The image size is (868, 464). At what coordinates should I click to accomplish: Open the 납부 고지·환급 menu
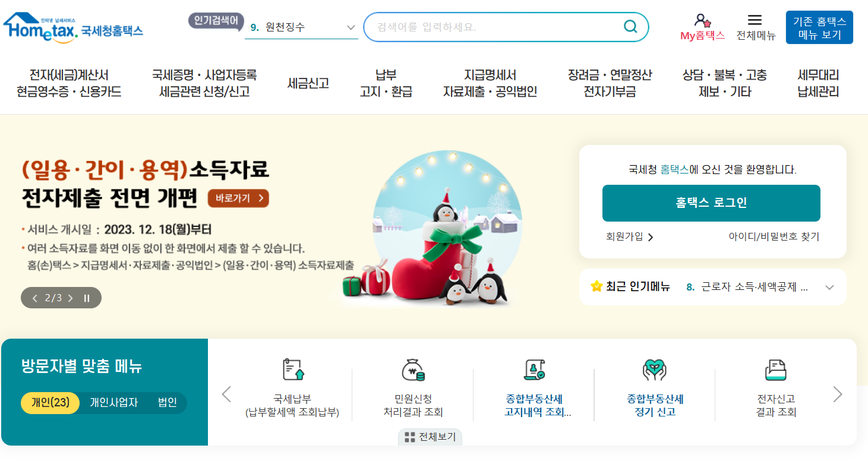[x=386, y=83]
